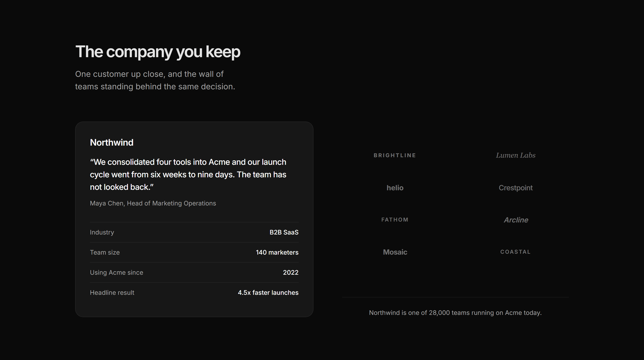Click the Brightline logo
The height and width of the screenshot is (360, 644).
395,155
